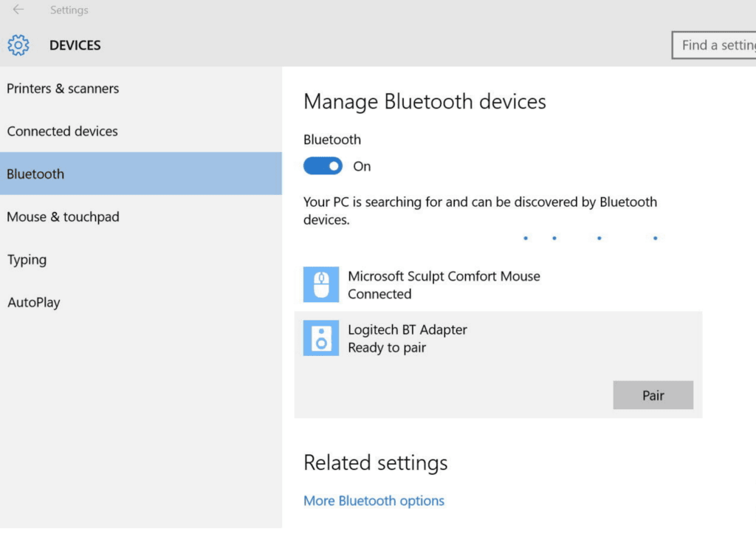Click the Ready to pair status text
The image size is (756, 534).
pos(387,348)
